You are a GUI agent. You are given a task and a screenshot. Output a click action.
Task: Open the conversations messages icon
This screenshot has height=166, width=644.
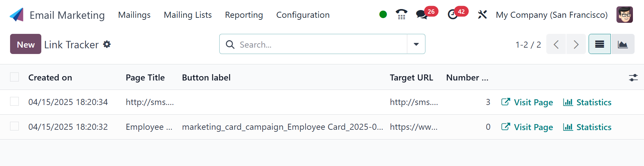[x=422, y=14]
